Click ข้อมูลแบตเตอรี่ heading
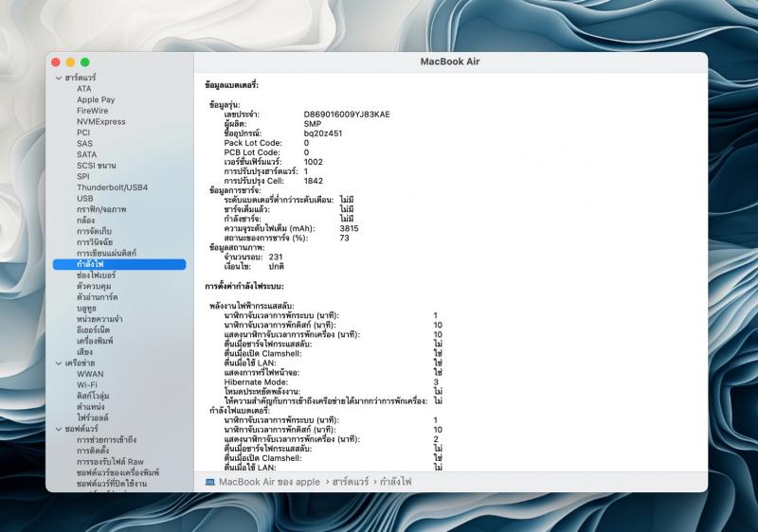 pyautogui.click(x=231, y=85)
